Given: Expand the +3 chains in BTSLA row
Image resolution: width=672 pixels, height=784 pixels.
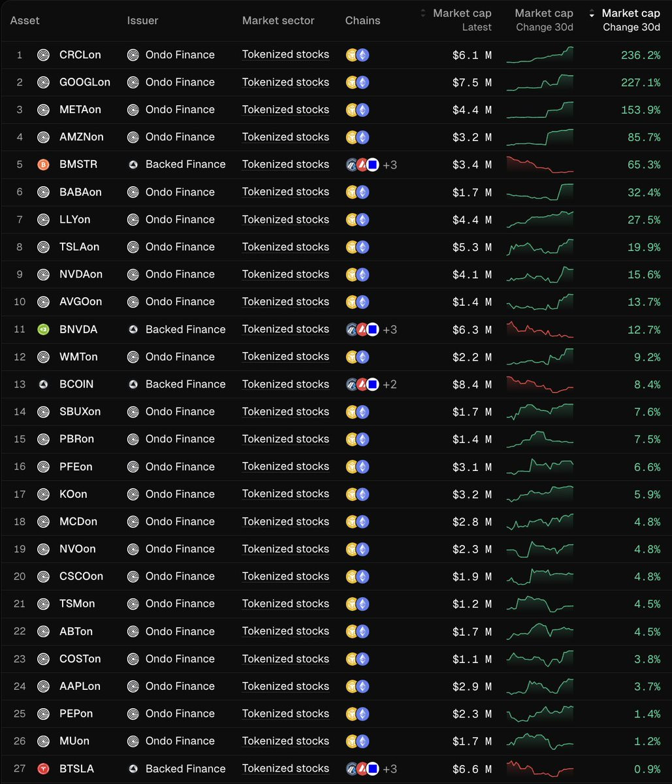Looking at the screenshot, I should click(390, 769).
